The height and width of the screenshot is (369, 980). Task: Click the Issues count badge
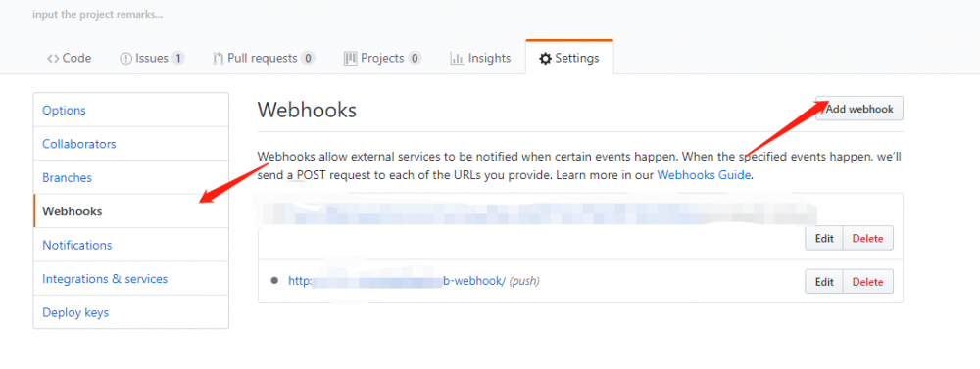tap(178, 59)
